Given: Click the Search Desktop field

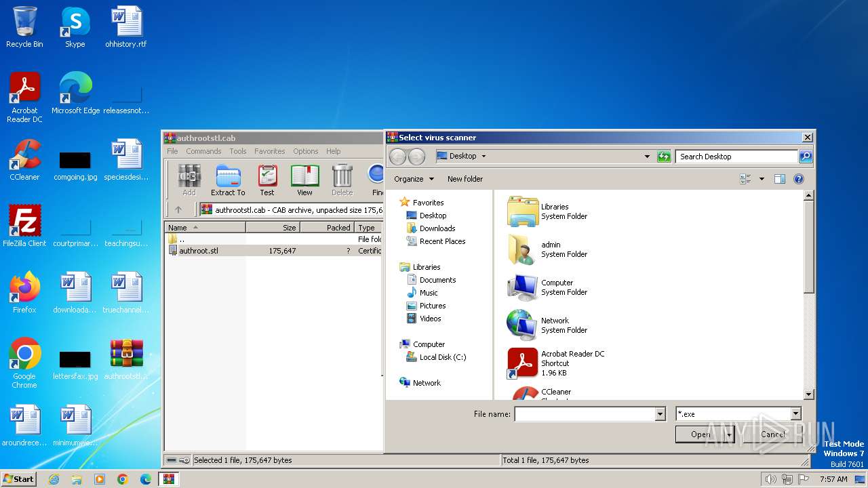Looking at the screenshot, I should pos(736,157).
